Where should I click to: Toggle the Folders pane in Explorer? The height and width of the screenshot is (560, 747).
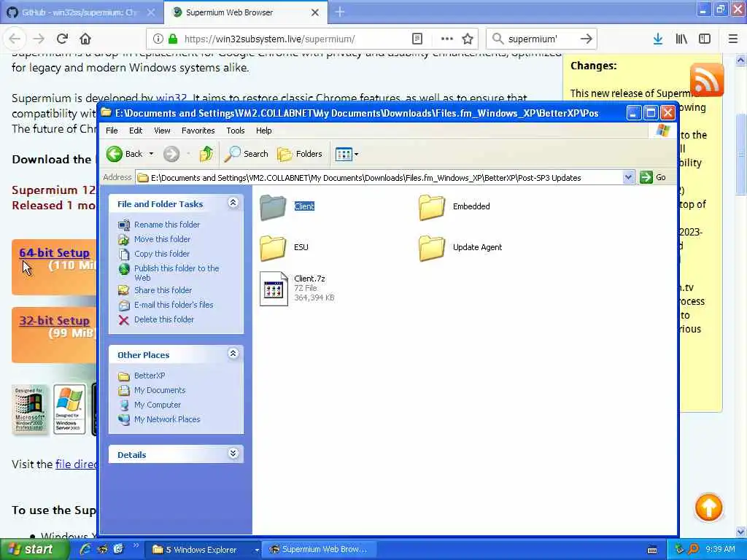pyautogui.click(x=300, y=154)
